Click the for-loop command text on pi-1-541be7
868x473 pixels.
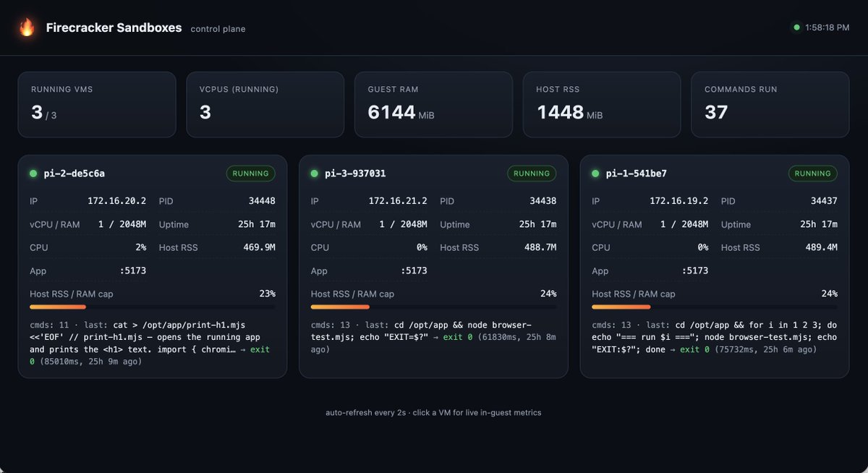point(715,338)
